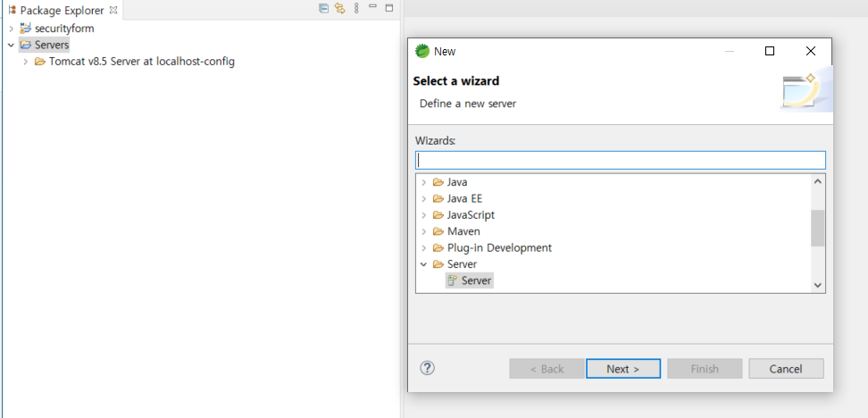Click the wizard list scroll up arrow
Image resolution: width=868 pixels, height=418 pixels.
pyautogui.click(x=818, y=181)
